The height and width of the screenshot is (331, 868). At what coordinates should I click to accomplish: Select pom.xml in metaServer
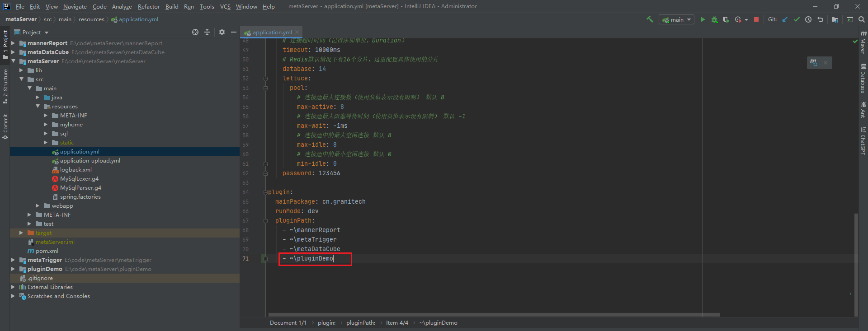coord(47,251)
